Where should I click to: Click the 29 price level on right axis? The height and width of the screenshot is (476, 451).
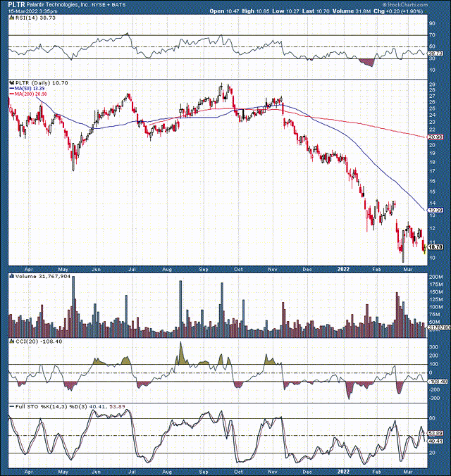pos(432,84)
